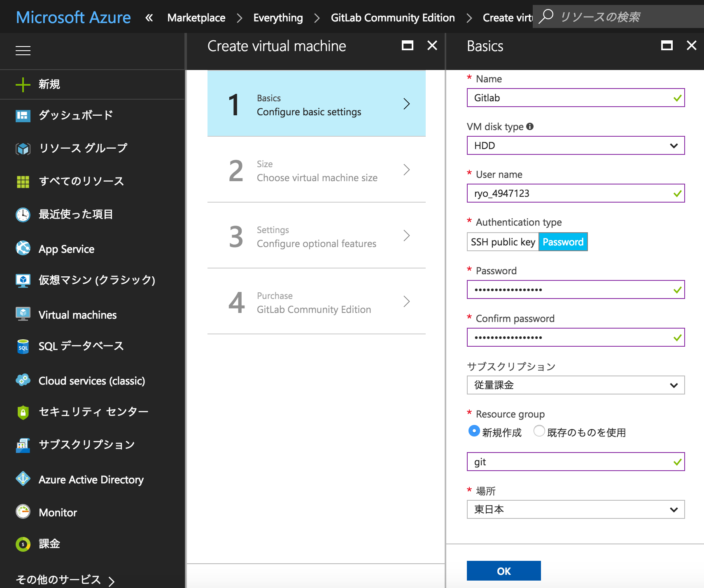704x588 pixels.
Task: Open the Monitor section
Action: click(57, 512)
